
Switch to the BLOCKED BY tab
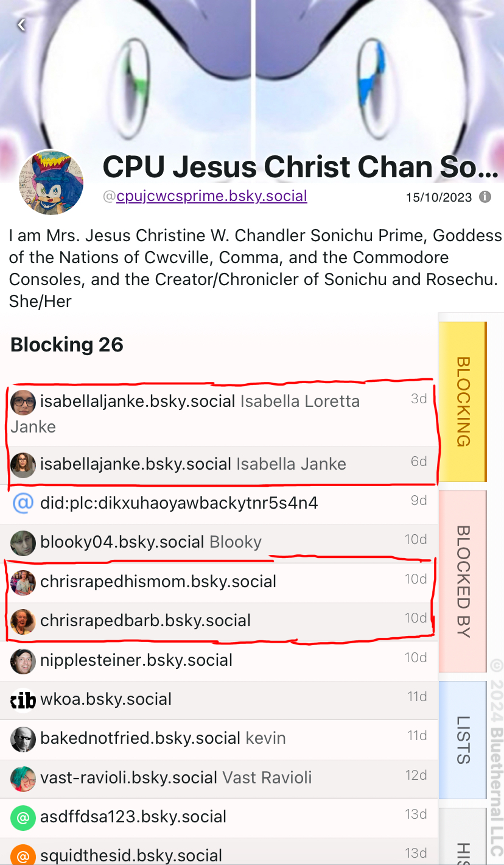pyautogui.click(x=463, y=581)
